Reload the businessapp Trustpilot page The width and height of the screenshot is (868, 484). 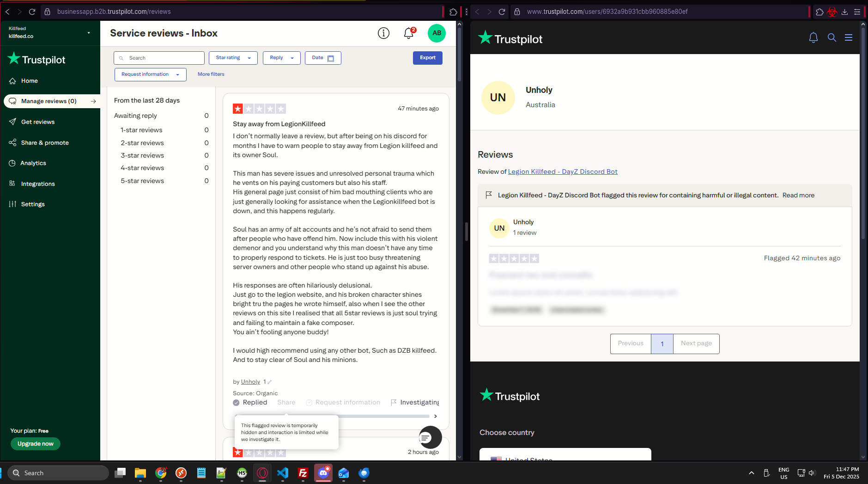click(x=32, y=12)
